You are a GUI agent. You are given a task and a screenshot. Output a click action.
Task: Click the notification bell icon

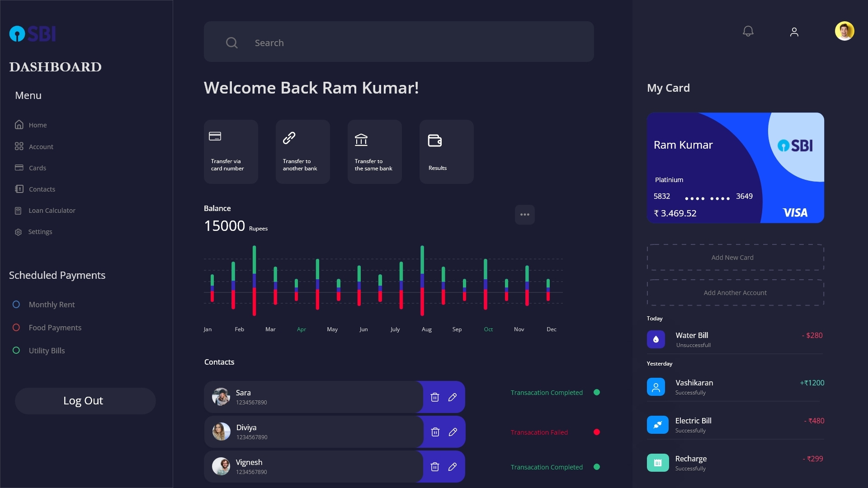coord(748,31)
